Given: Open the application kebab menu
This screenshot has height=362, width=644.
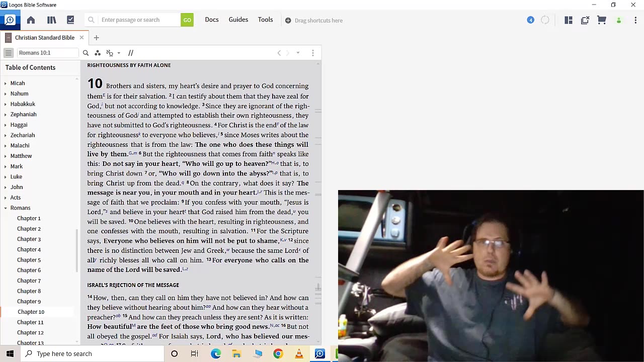Looking at the screenshot, I should [635, 20].
